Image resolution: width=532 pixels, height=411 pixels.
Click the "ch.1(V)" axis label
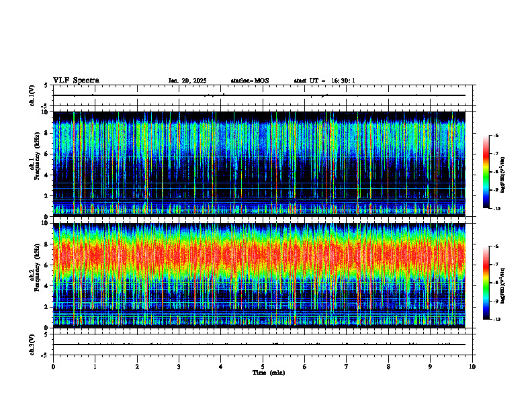tap(32, 95)
